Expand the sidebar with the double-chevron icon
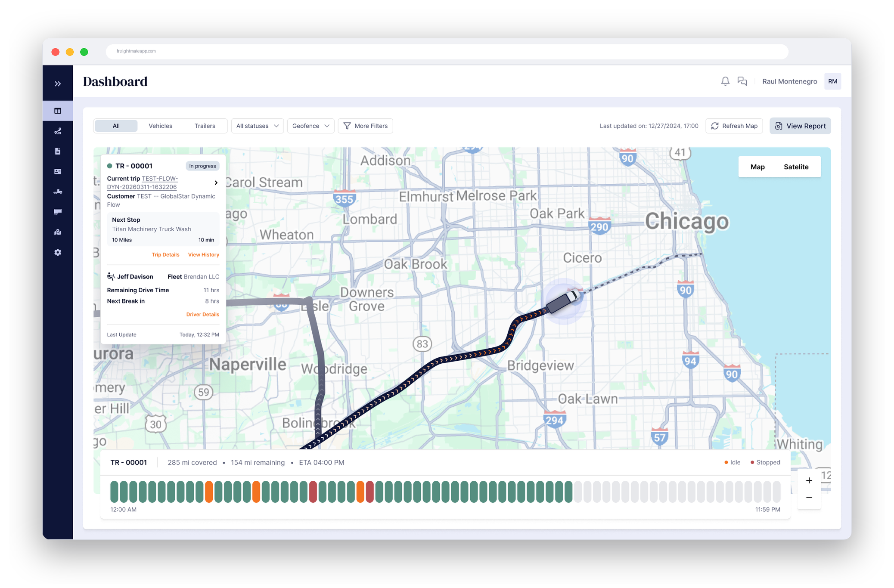 click(58, 84)
